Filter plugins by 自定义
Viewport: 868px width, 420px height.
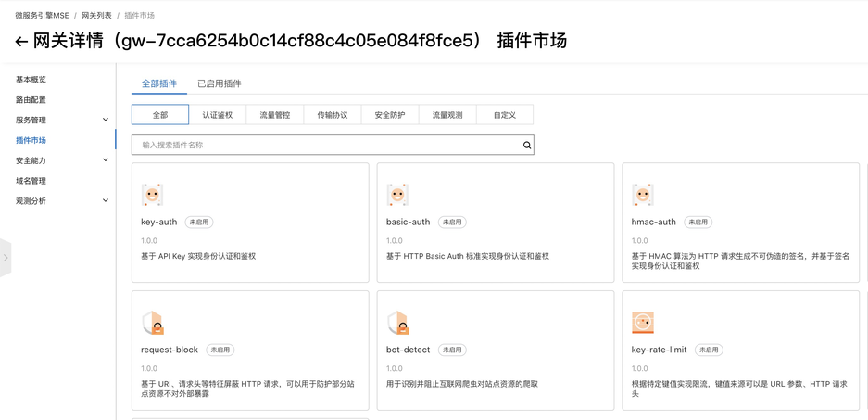(x=505, y=115)
